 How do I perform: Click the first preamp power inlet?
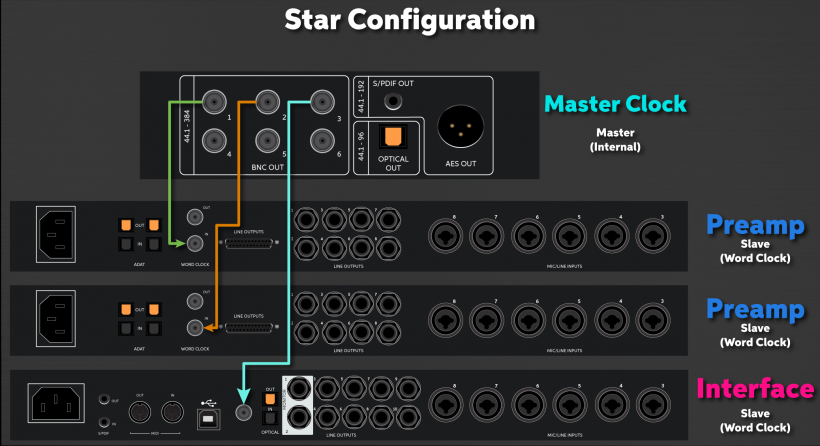56,234
